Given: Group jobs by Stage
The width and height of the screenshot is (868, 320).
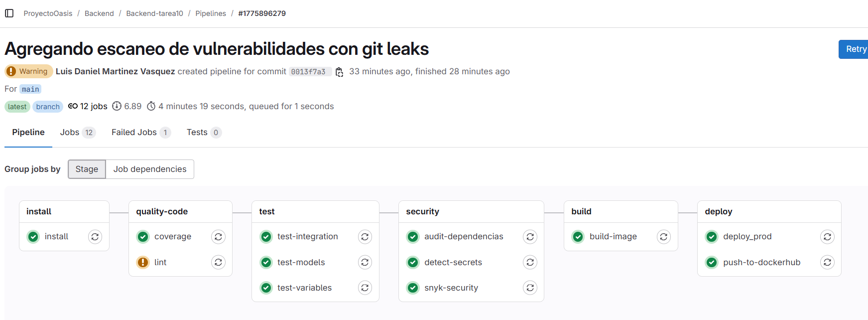Looking at the screenshot, I should [x=87, y=169].
